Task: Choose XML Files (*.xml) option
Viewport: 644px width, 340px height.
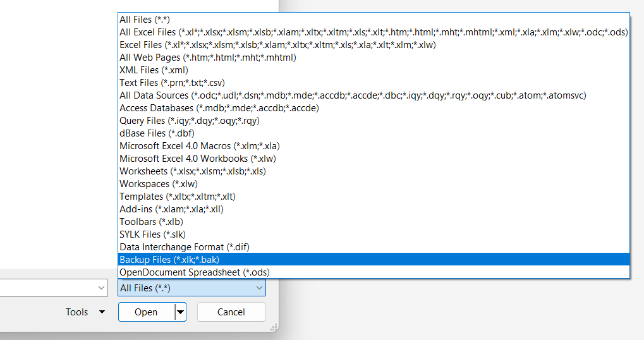Action: coord(374,70)
